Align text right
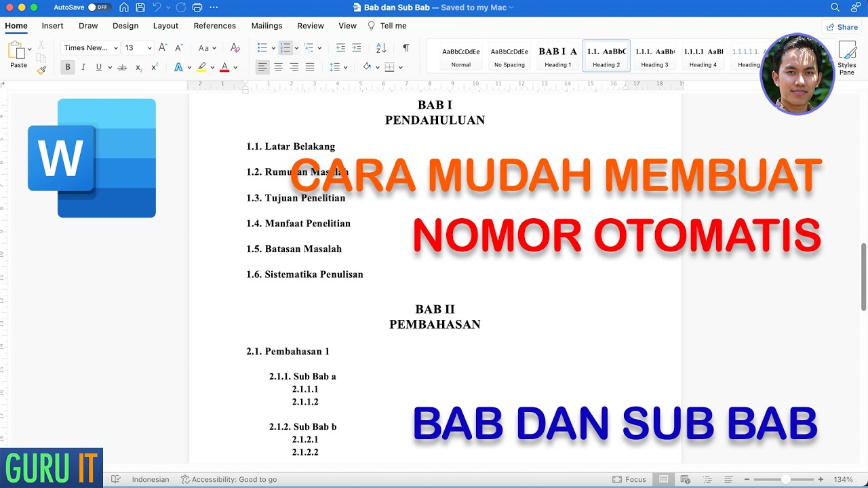The width and height of the screenshot is (868, 488). click(294, 67)
